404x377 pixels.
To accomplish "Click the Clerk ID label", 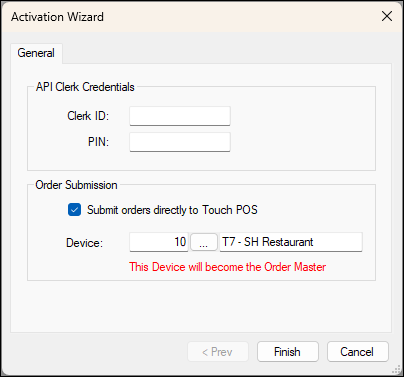I will [x=88, y=116].
